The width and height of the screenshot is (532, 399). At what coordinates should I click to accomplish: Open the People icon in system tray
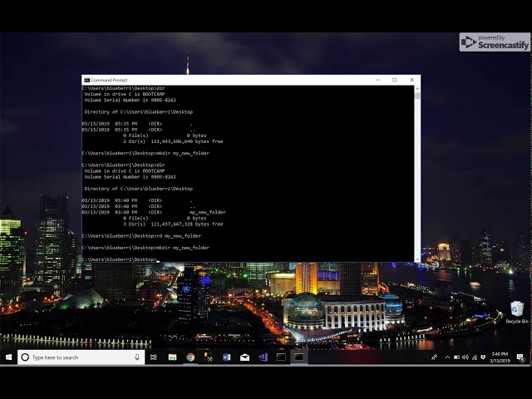pyautogui.click(x=434, y=357)
